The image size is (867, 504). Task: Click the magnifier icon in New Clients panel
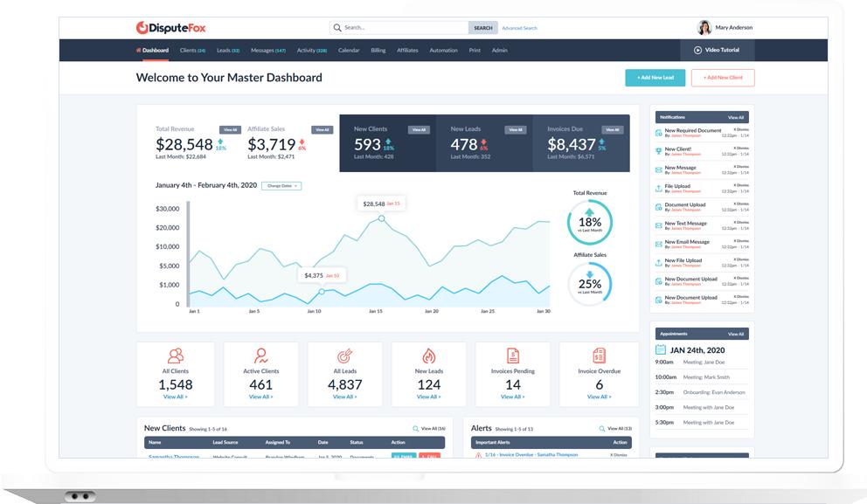[x=416, y=429]
